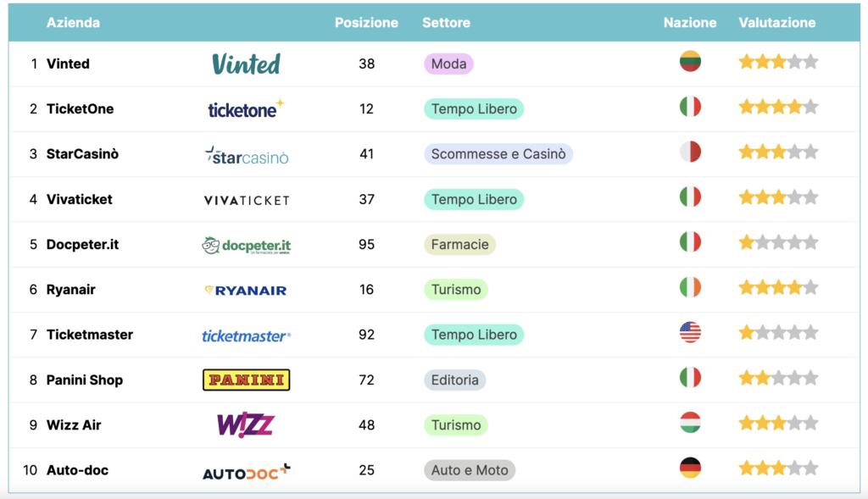Image resolution: width=868 pixels, height=499 pixels.
Task: Click the Vinted logo
Action: (246, 64)
